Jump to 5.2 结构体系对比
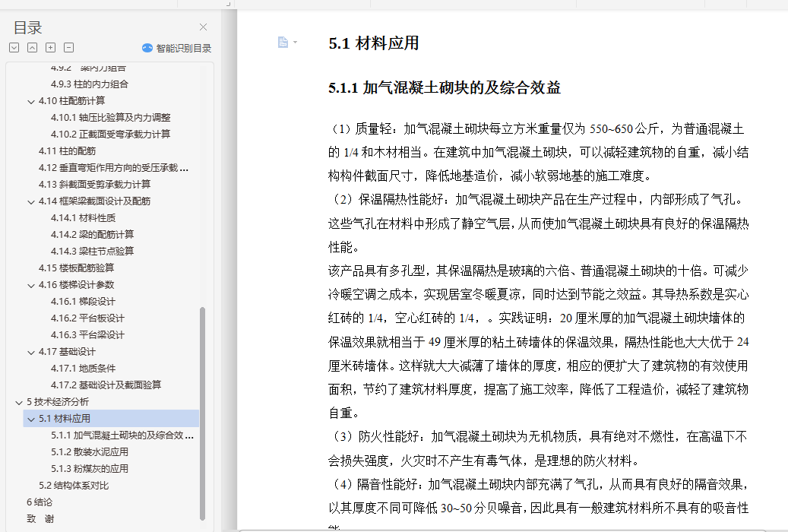The image size is (788, 532). pos(74,485)
